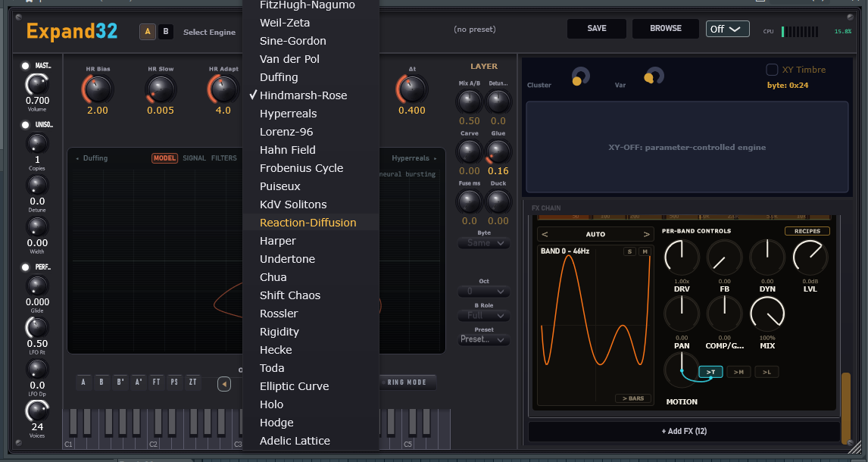Viewport: 868px width, 462px height.
Task: Click the BROWSE button
Action: click(666, 28)
